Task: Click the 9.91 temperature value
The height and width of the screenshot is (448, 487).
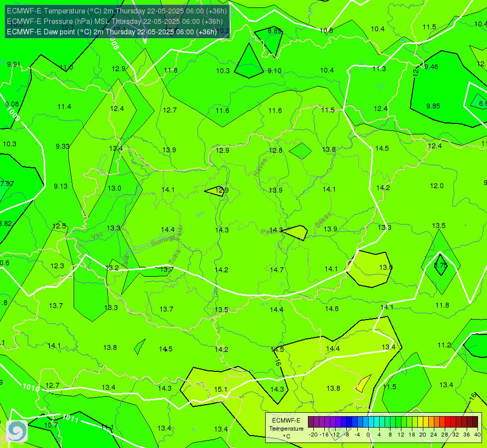Action: 13,64
